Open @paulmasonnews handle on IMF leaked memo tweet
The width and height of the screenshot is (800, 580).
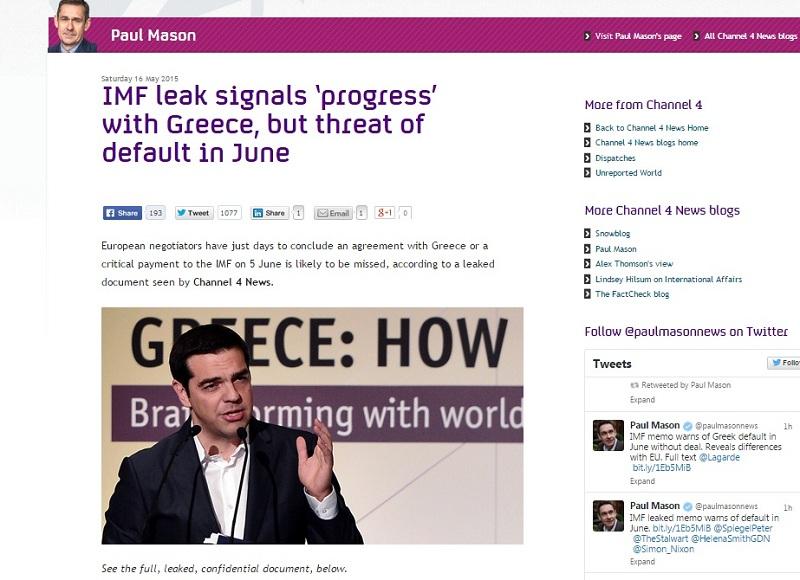tap(727, 507)
